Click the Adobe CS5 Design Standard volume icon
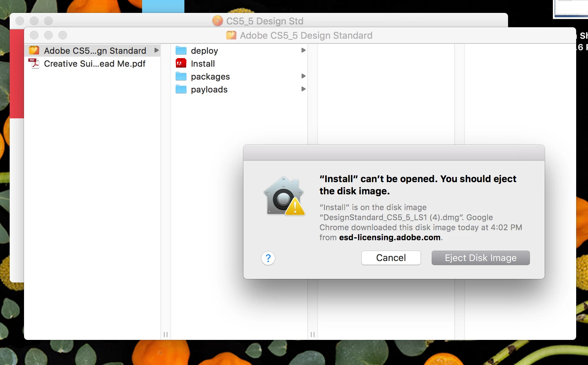This screenshot has width=588, height=365. click(34, 51)
